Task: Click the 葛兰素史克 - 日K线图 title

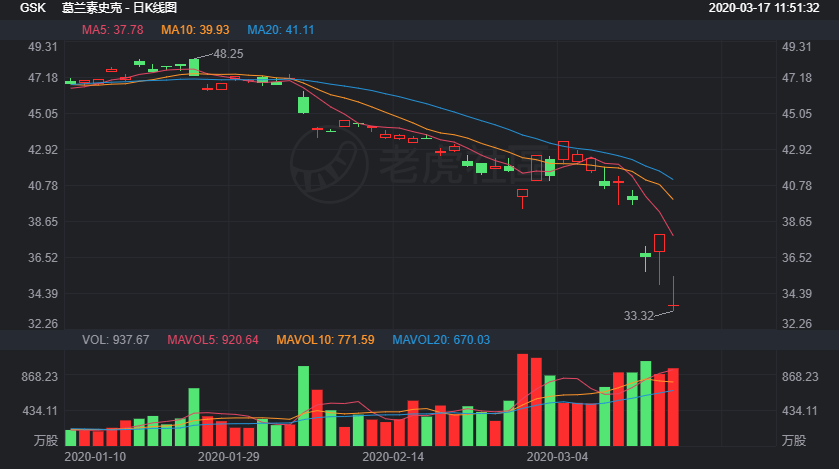Action: 119,8
